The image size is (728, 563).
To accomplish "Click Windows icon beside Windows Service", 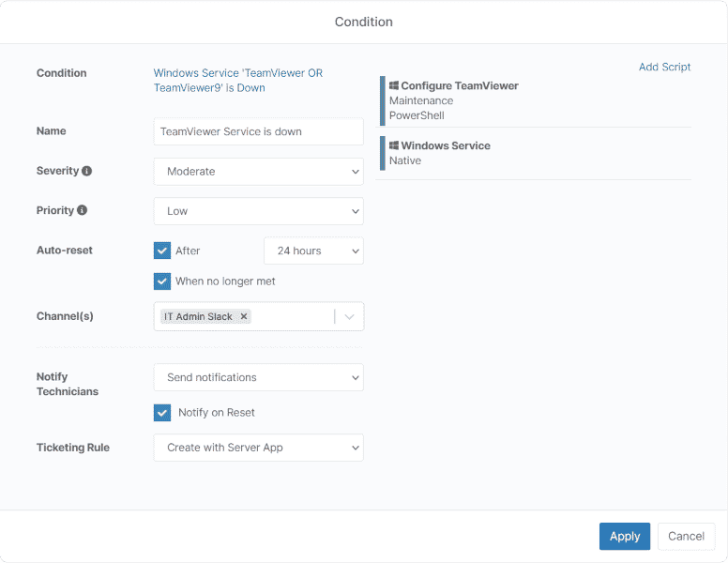I will (394, 146).
